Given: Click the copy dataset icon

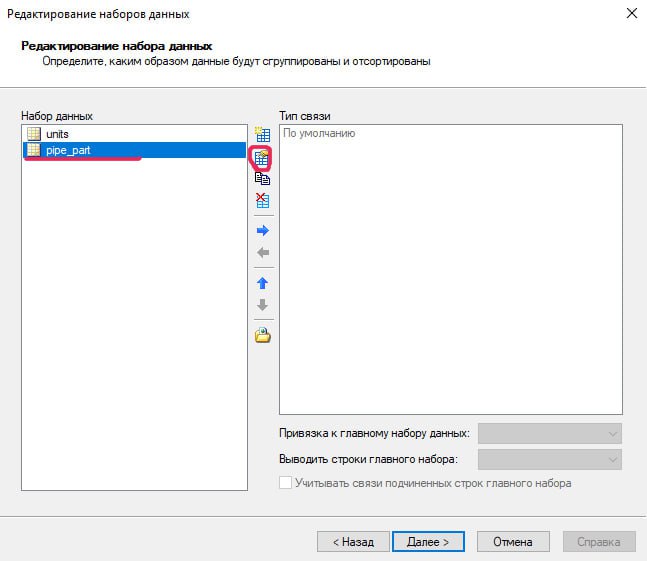Looking at the screenshot, I should click(x=263, y=179).
